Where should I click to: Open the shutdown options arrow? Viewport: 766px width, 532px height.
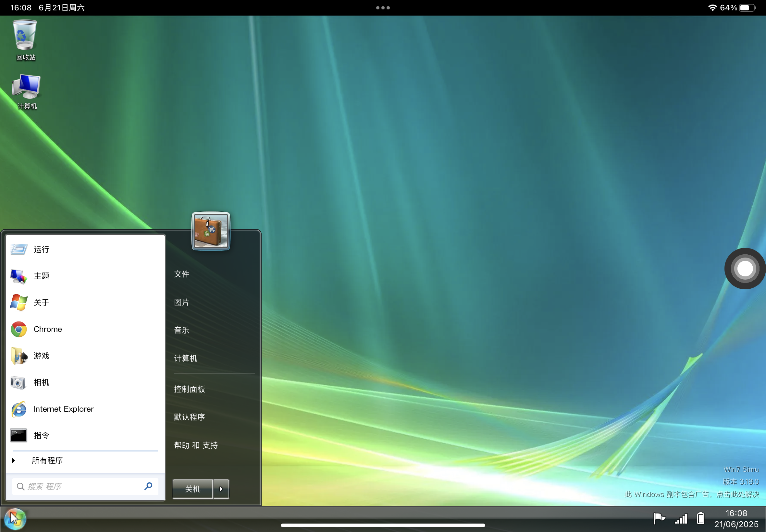pos(221,489)
